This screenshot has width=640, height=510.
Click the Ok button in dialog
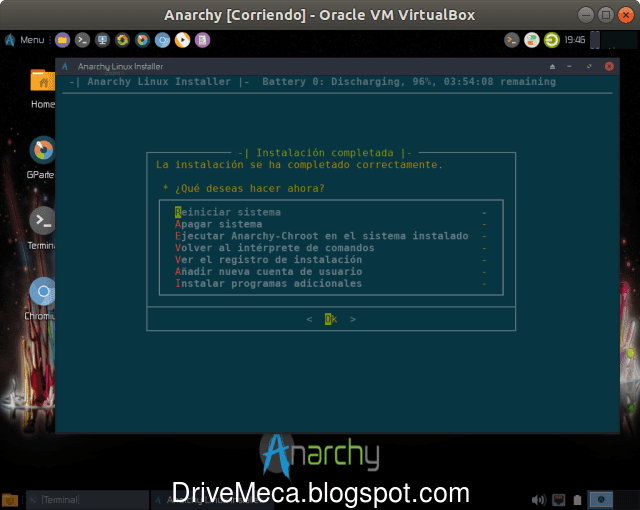tap(331, 319)
